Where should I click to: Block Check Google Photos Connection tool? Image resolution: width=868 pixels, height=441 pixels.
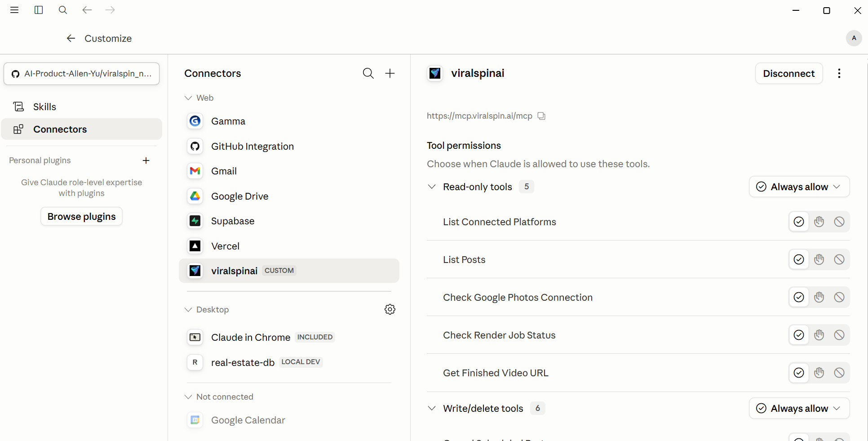pyautogui.click(x=839, y=297)
